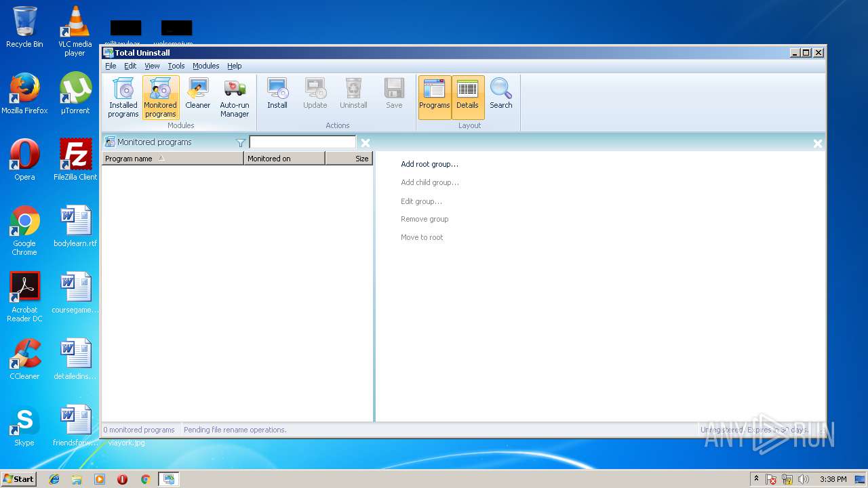This screenshot has width=868, height=488.
Task: Open Google Chrome desktop shortcut
Action: (x=24, y=230)
